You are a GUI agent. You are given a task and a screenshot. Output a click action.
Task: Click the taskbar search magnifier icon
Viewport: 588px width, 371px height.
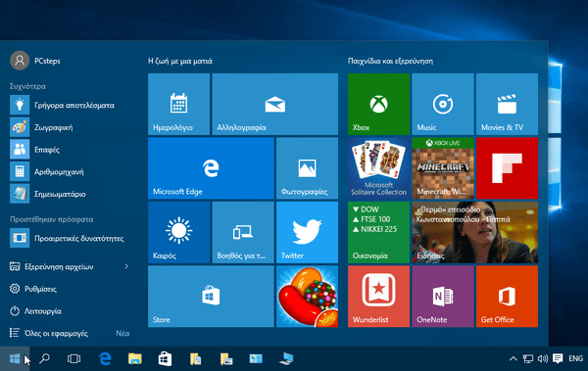45,358
